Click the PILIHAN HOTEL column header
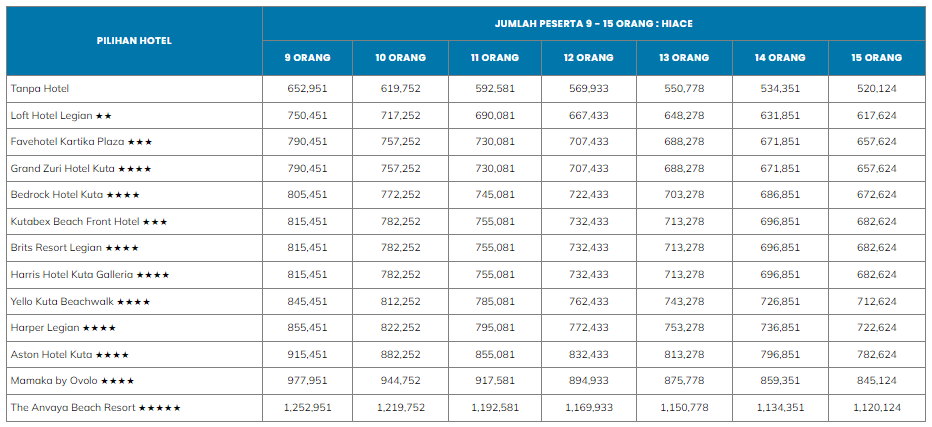Screen dimensions: 932x427 pos(134,41)
